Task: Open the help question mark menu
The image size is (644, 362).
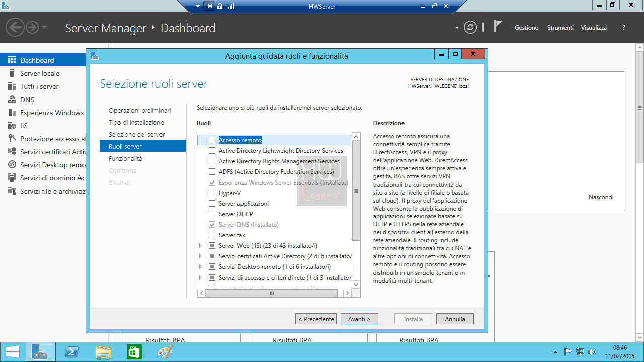Action: [x=624, y=28]
